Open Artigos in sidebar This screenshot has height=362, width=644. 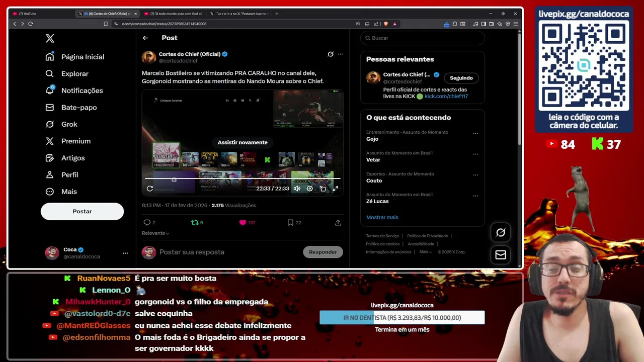65,158
